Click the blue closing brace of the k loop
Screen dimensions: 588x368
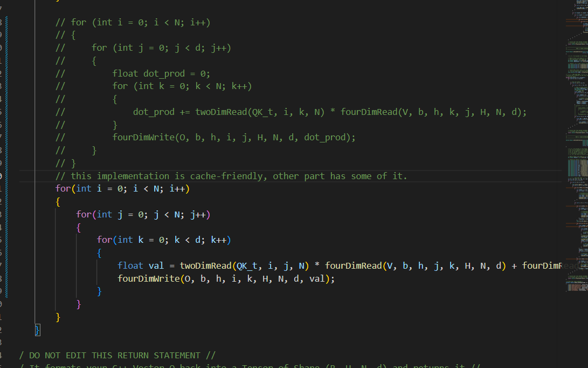coord(99,291)
